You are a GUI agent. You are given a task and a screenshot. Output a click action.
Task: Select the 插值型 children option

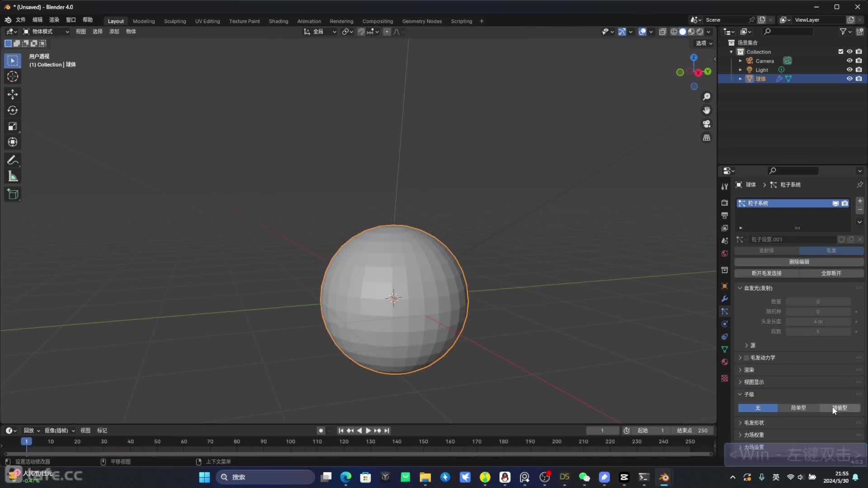pos(840,408)
